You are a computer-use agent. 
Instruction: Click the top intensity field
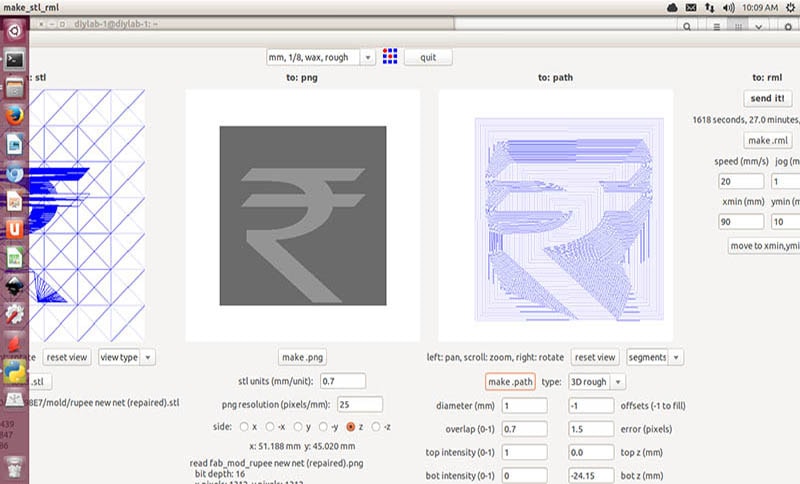click(524, 452)
